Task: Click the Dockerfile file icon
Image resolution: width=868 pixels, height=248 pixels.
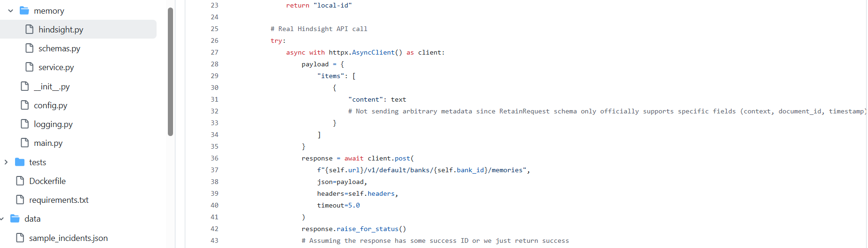Action: 20,181
